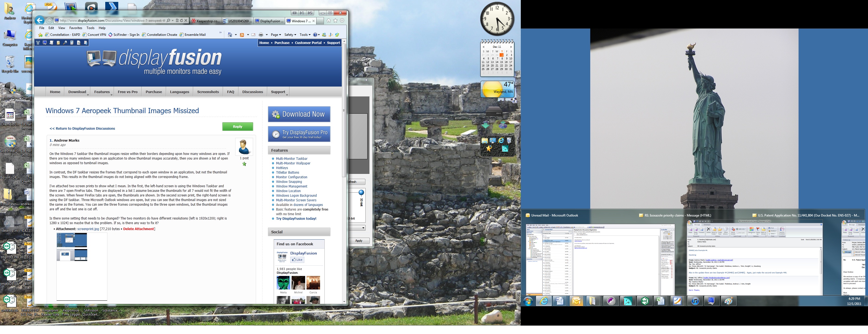The width and height of the screenshot is (868, 334).
Task: Click the blue slider knob in the dialog
Action: point(361,192)
